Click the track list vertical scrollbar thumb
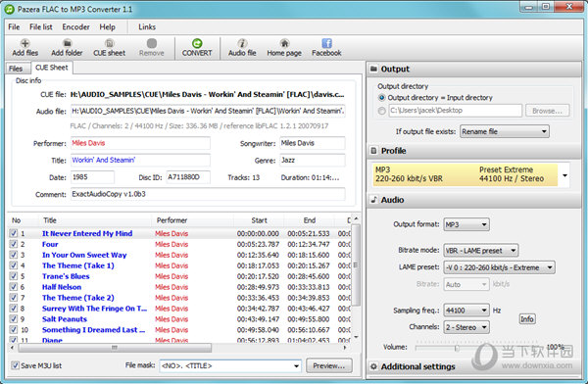 point(356,264)
